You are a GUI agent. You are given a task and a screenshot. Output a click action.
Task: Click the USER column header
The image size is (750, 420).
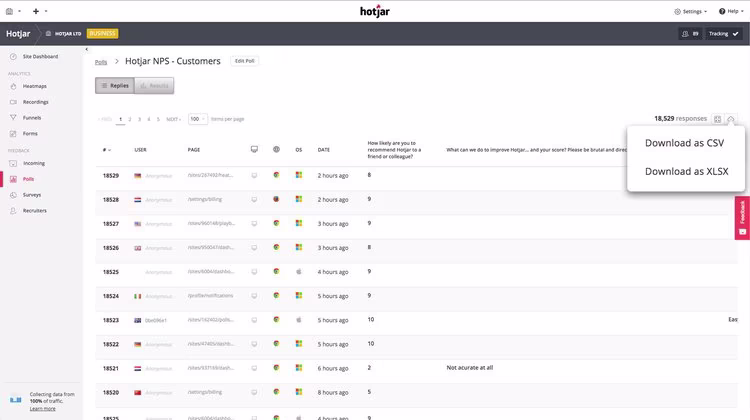[x=140, y=150]
